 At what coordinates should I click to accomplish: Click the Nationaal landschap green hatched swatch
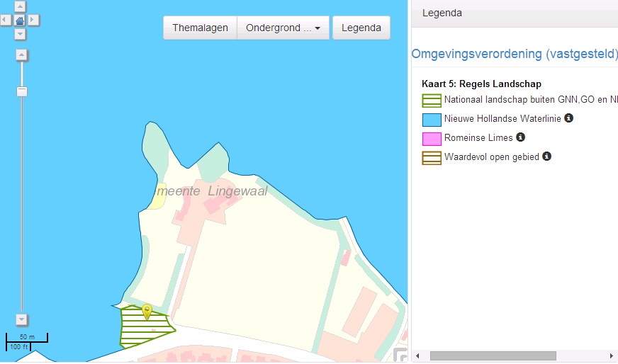[432, 101]
